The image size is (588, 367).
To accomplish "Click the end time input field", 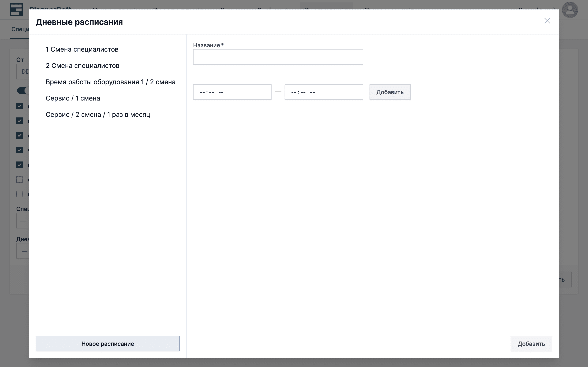I will coord(323,92).
